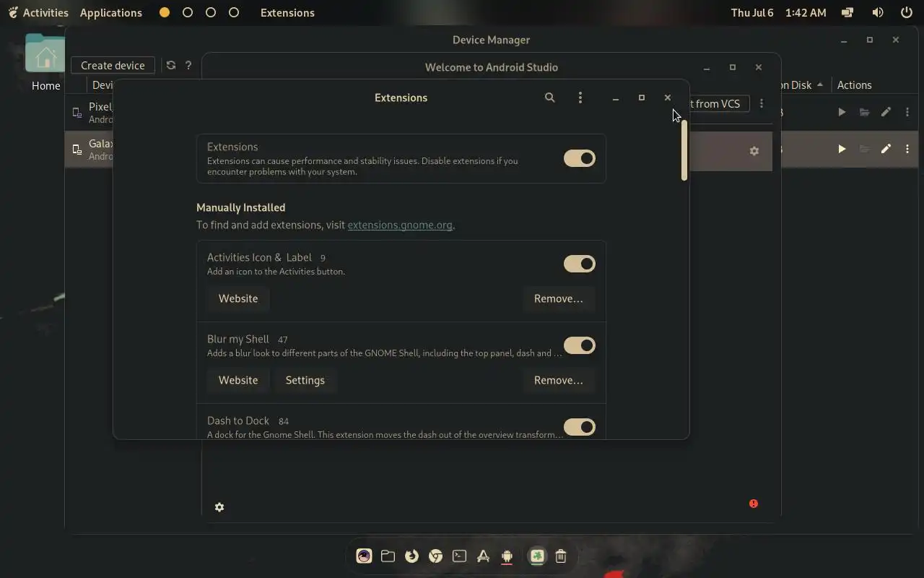
Task: Open Website for Blur my Shell
Action: [238, 380]
